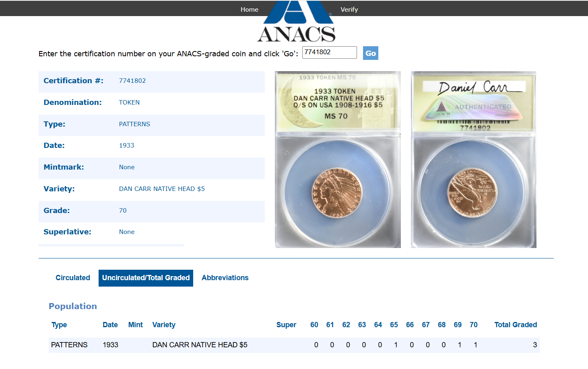The image size is (588, 369).
Task: Click the Super column header
Action: (x=286, y=325)
